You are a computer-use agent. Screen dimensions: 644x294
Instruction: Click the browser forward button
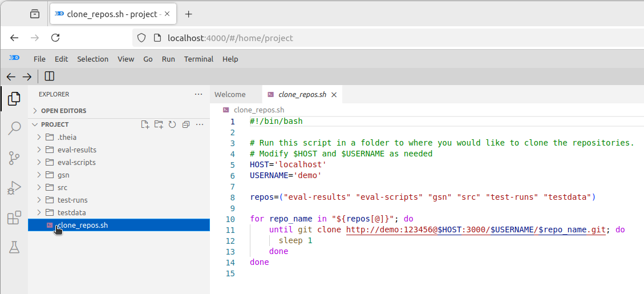click(x=35, y=38)
